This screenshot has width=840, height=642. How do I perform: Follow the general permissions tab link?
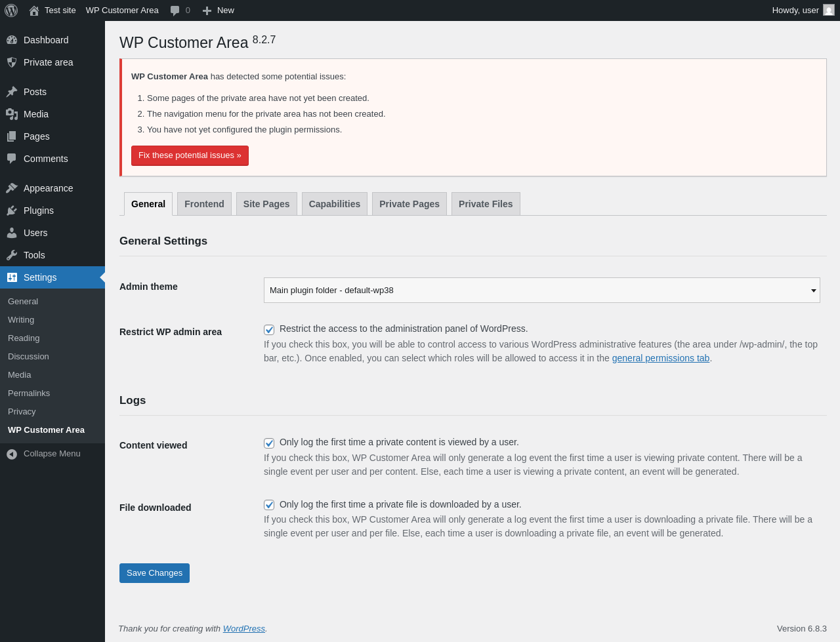(x=660, y=358)
